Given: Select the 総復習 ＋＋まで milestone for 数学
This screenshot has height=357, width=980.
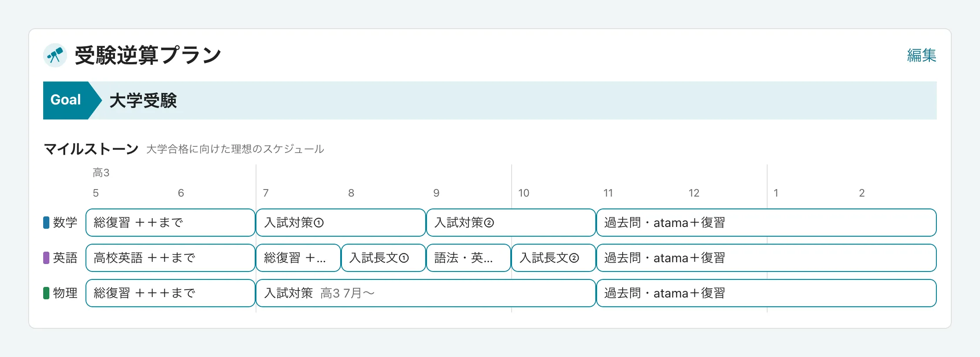Looking at the screenshot, I should 170,223.
